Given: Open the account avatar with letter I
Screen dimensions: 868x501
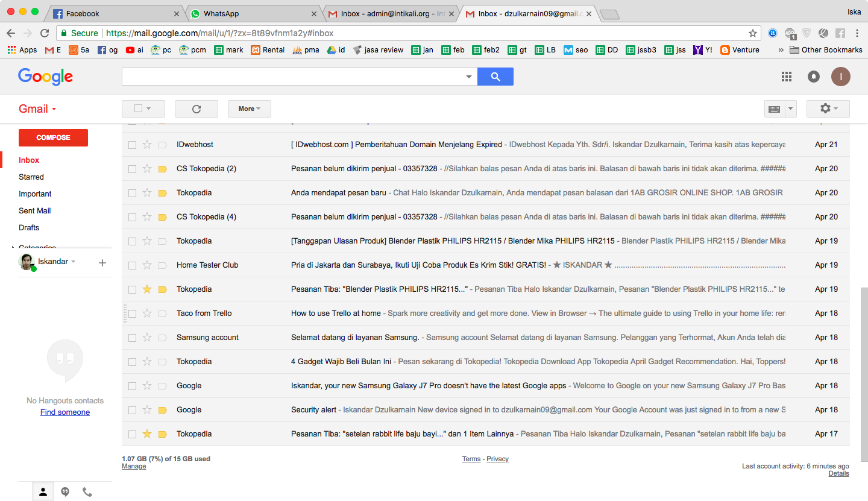Looking at the screenshot, I should 841,77.
